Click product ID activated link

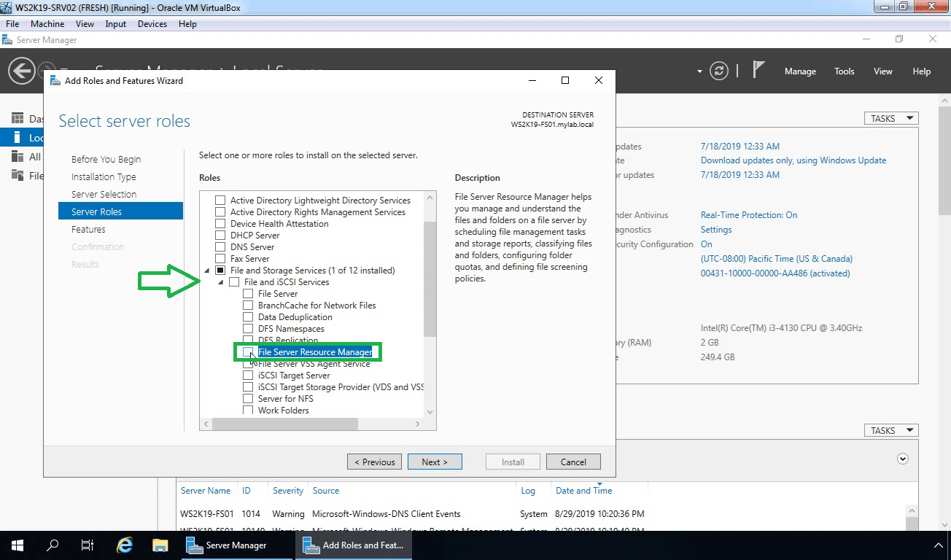(775, 273)
